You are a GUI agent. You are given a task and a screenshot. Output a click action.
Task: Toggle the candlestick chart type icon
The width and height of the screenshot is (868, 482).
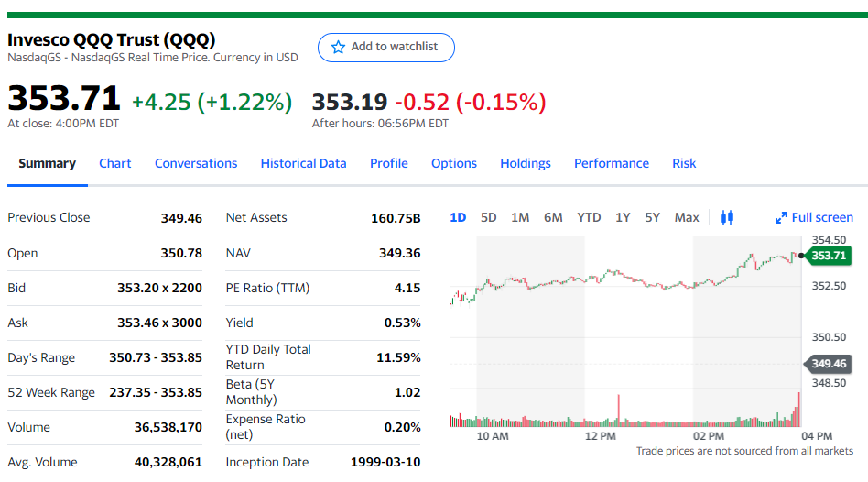(727, 218)
